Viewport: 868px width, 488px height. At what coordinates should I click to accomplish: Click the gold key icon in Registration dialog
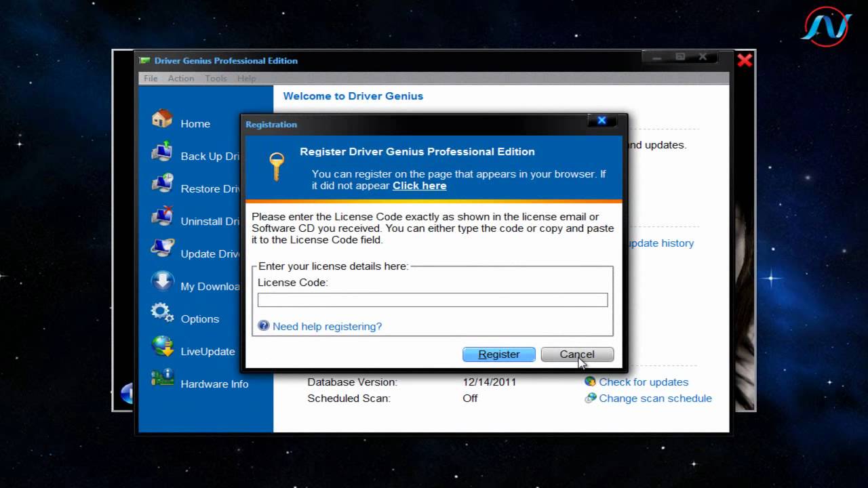(276, 165)
